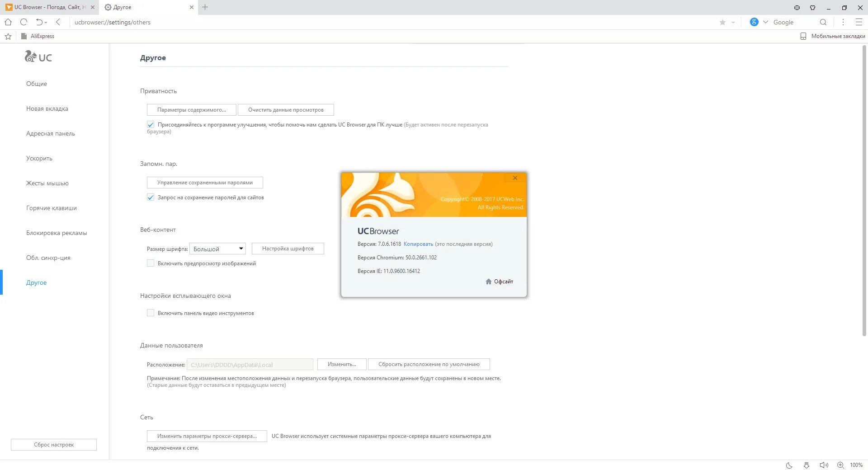Screen dimensions: 868x470
Task: Open a new tab with plus button
Action: point(205,7)
